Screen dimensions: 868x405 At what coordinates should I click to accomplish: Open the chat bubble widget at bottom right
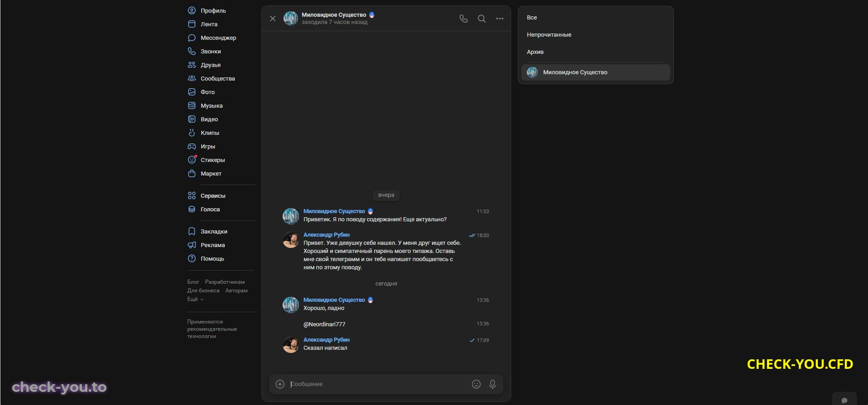click(x=844, y=400)
